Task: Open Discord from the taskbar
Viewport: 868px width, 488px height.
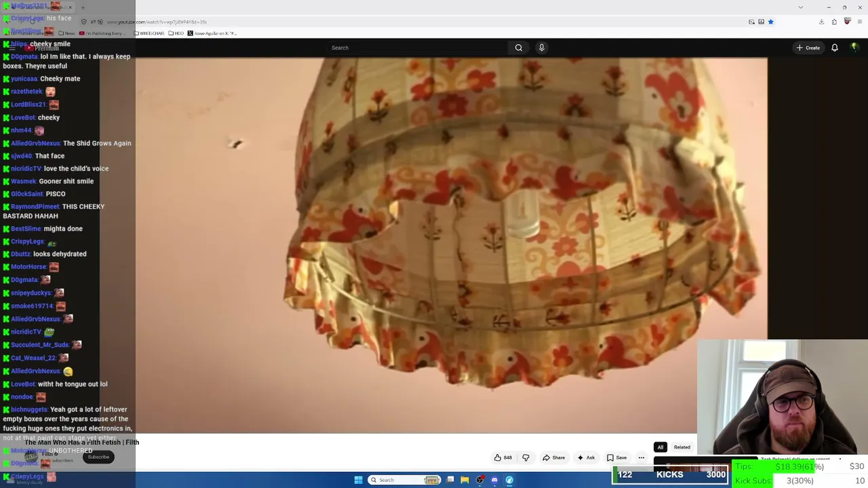Action: pyautogui.click(x=494, y=480)
